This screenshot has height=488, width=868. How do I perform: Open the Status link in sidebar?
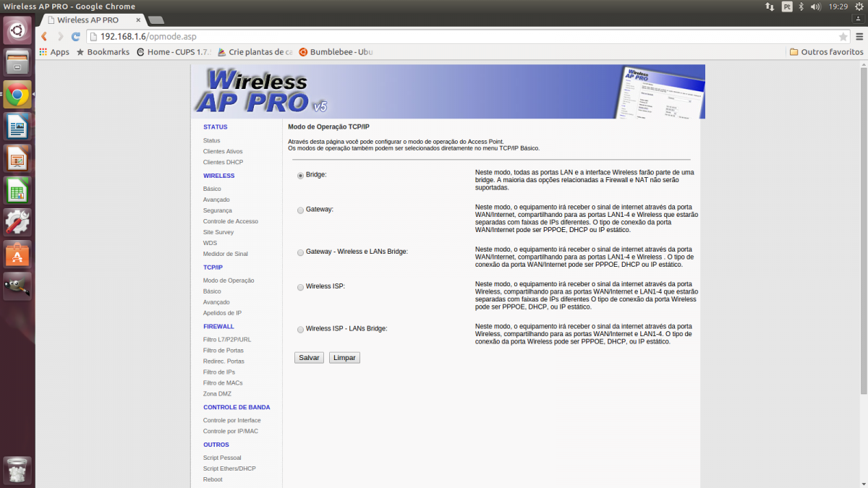click(212, 140)
